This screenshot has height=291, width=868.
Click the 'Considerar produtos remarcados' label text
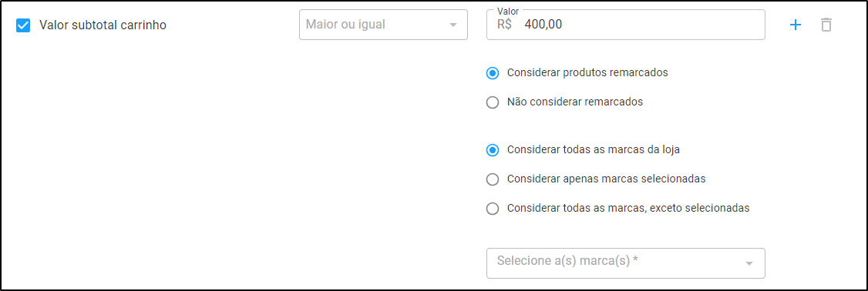pos(587,72)
